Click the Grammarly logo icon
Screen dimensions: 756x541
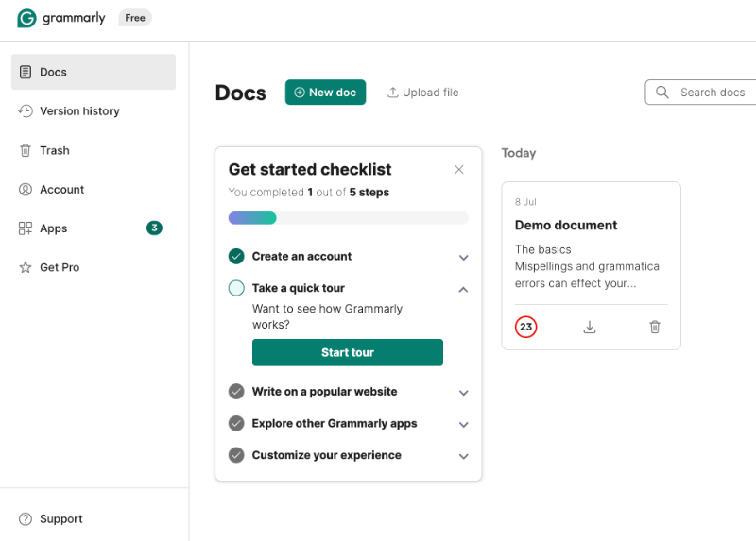(x=26, y=18)
